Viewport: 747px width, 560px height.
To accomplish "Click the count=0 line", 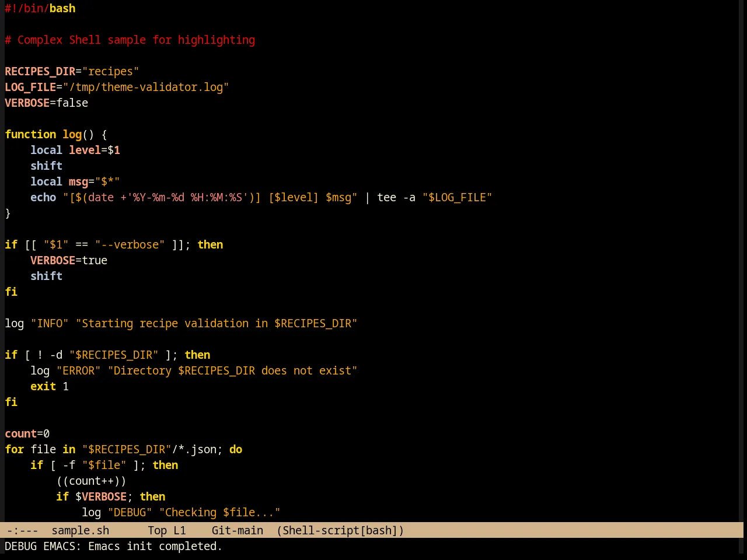I will 27,433.
